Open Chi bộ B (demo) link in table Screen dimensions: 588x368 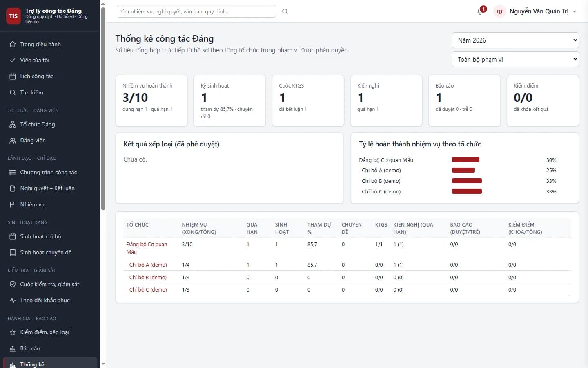[x=148, y=277]
